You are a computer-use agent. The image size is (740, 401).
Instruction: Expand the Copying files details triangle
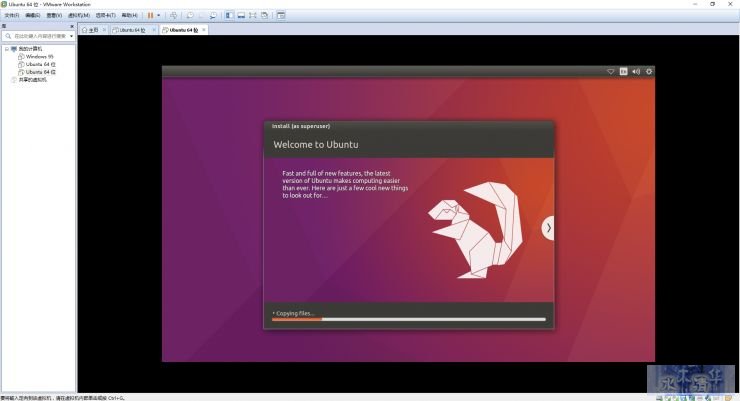(273, 313)
